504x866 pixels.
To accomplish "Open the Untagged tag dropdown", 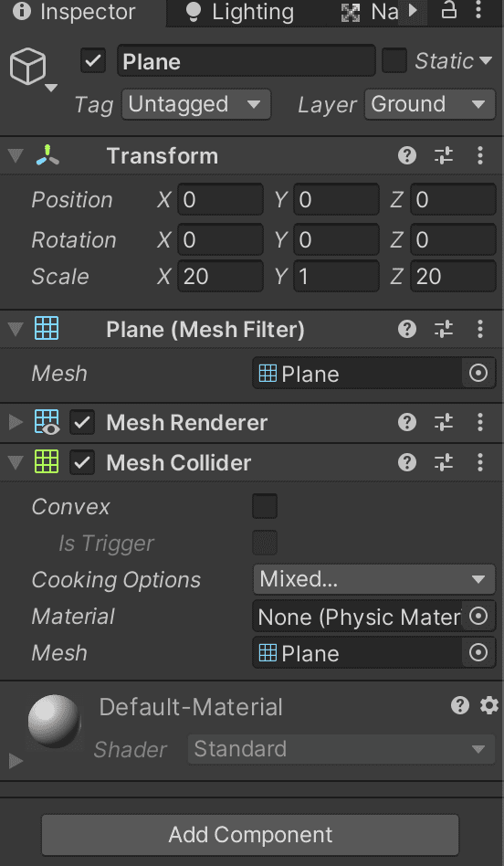I will (x=196, y=104).
